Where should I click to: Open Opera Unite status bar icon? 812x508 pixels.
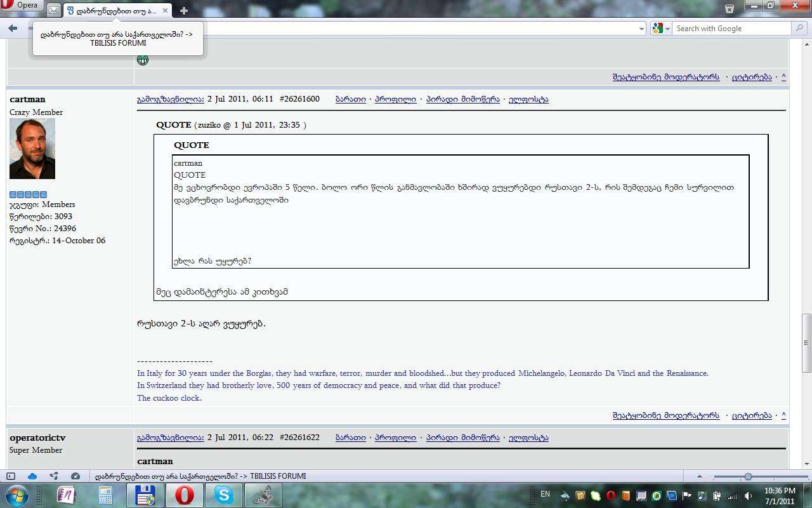click(54, 476)
